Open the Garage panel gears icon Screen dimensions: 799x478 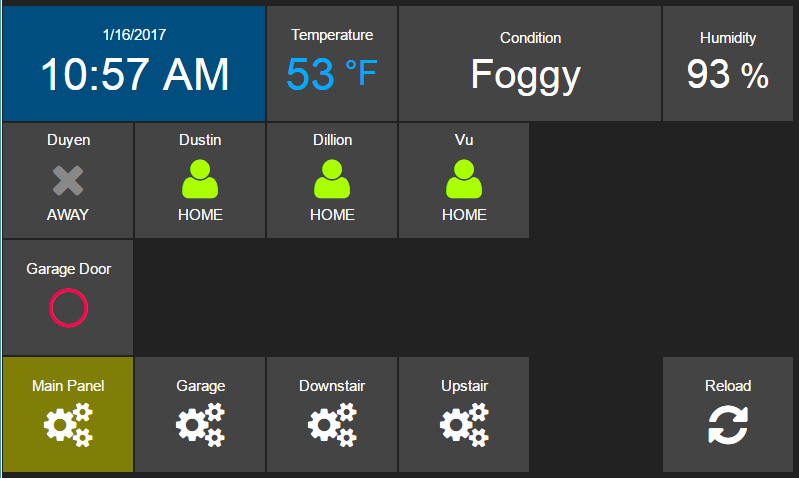point(200,425)
